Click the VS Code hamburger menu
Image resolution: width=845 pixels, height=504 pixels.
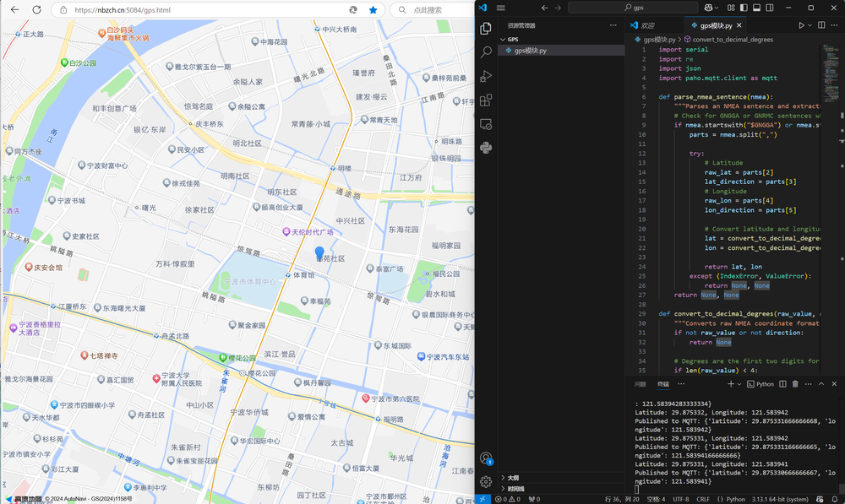pyautogui.click(x=500, y=8)
